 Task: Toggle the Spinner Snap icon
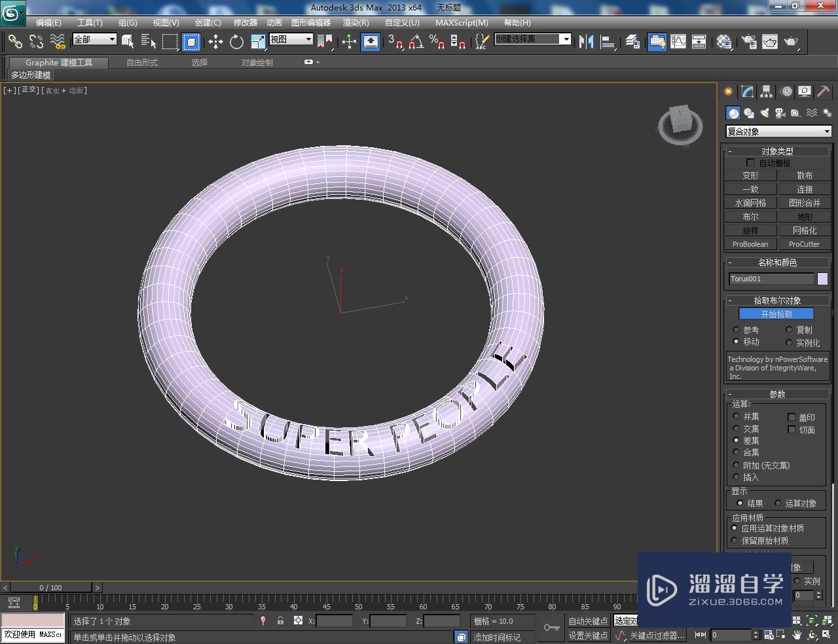[458, 42]
